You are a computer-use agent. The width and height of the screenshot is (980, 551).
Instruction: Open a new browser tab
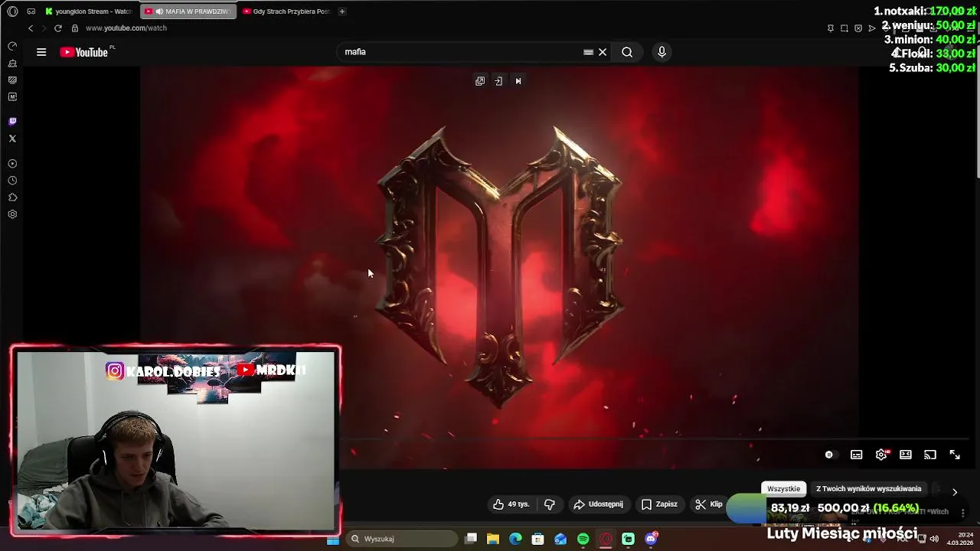point(342,11)
